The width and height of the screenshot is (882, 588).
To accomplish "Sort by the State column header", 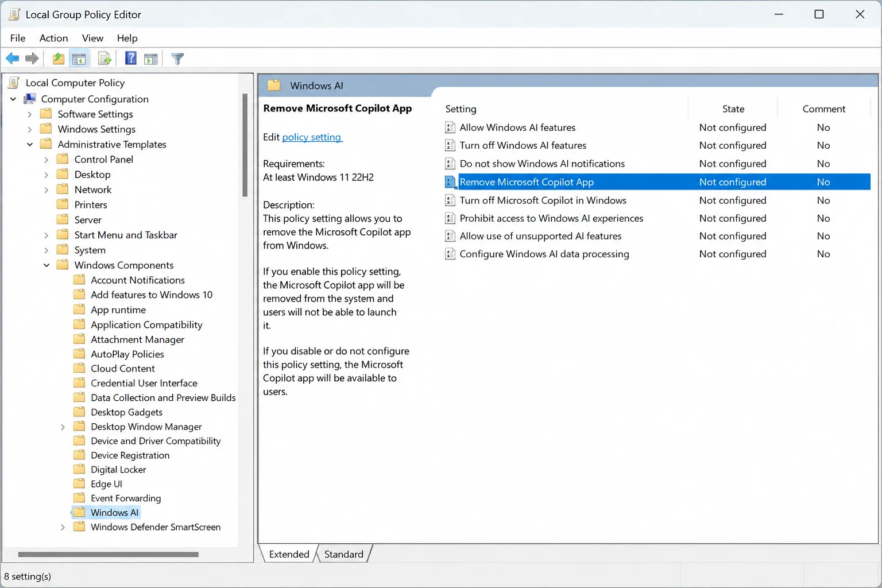I will 733,109.
